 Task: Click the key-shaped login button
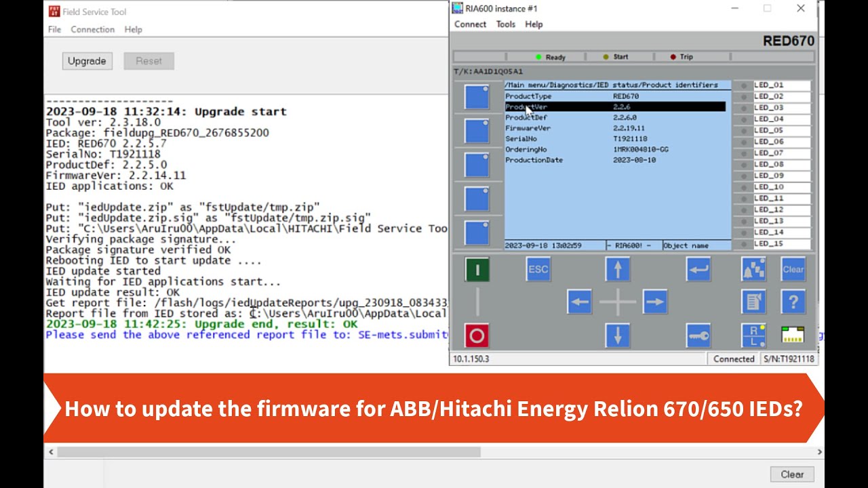(698, 335)
